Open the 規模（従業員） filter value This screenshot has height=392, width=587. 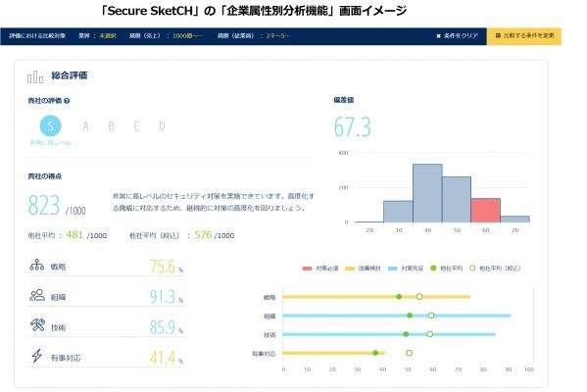click(278, 36)
